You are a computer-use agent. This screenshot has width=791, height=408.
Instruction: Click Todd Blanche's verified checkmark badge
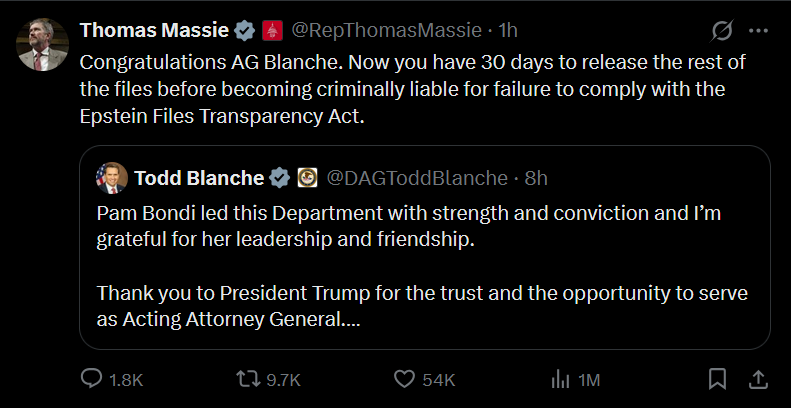(280, 178)
